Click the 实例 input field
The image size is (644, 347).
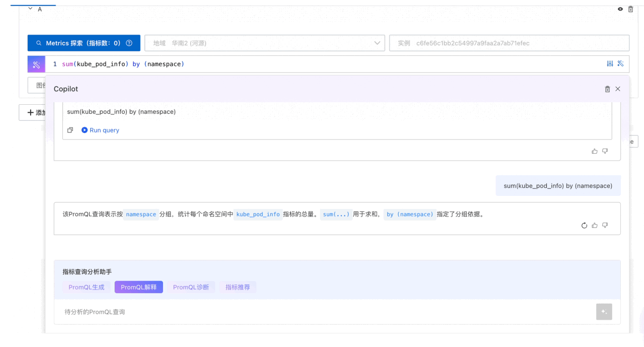tap(509, 43)
